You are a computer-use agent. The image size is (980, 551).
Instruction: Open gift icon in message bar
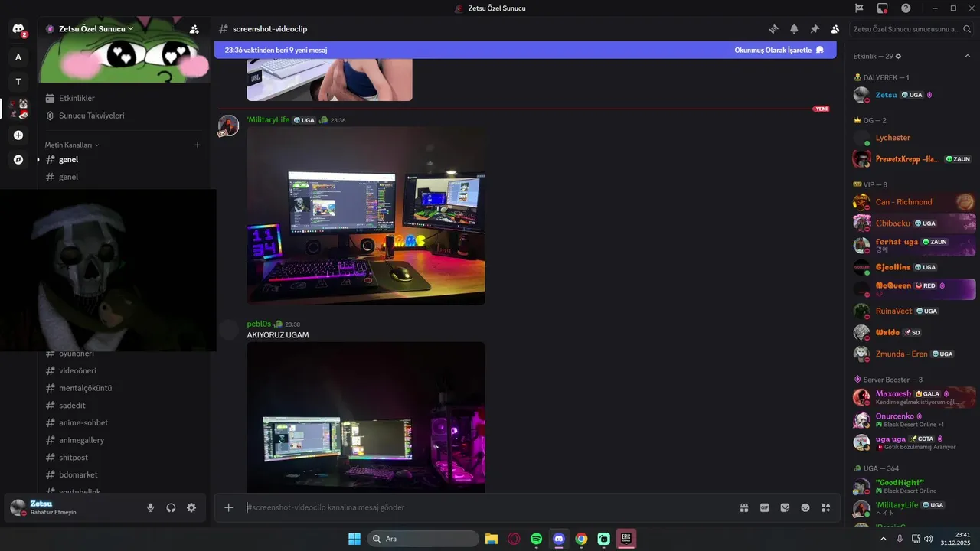click(x=743, y=507)
